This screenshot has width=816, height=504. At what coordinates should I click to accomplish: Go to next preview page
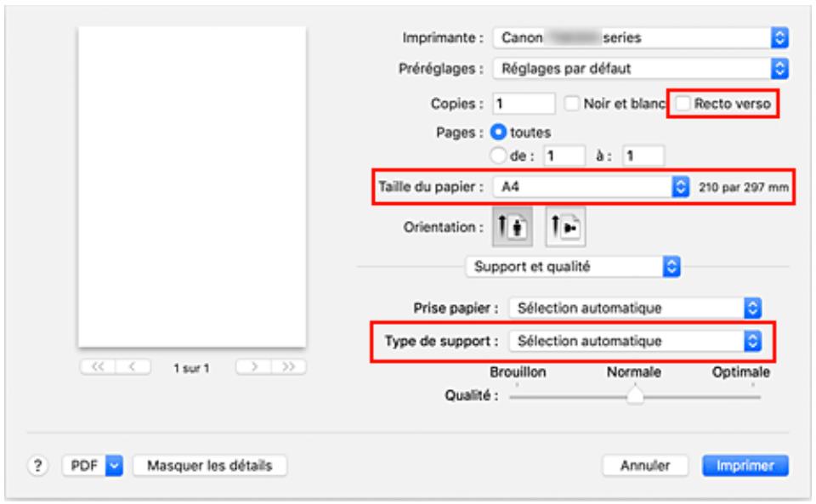[x=253, y=366]
